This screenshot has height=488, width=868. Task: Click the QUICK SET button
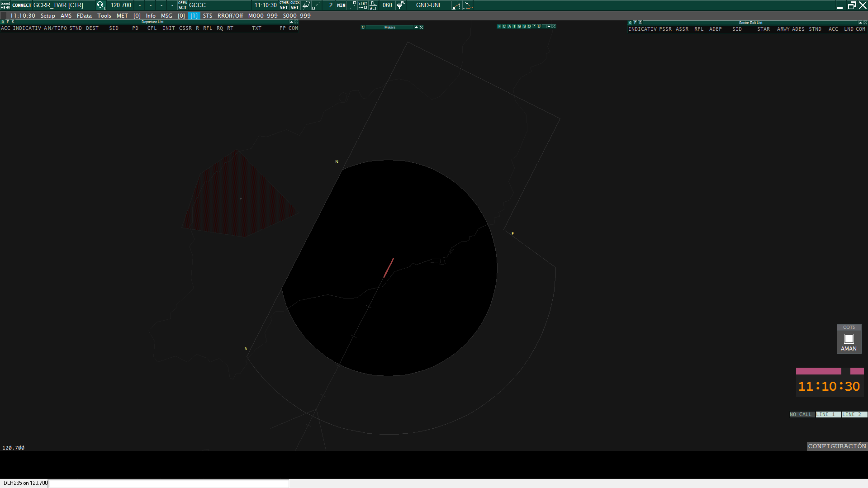295,5
